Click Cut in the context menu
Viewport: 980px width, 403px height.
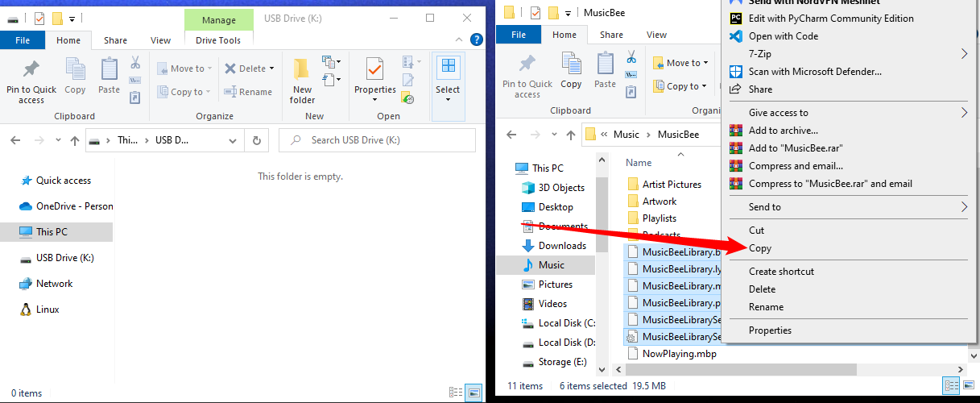pyautogui.click(x=756, y=231)
